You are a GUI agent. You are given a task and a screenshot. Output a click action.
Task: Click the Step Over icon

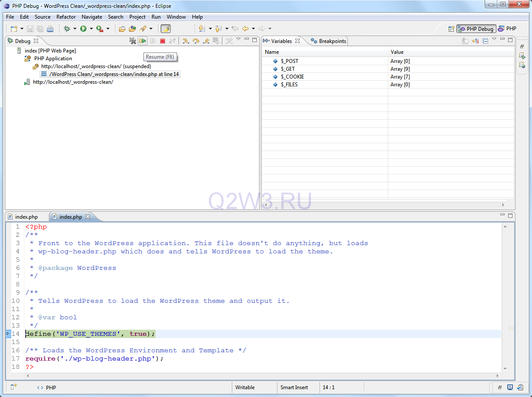click(196, 41)
